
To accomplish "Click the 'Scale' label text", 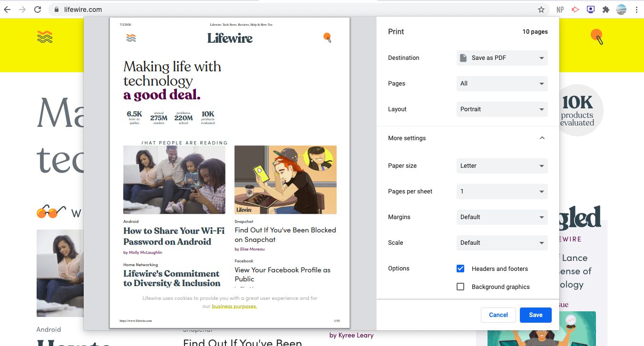I will coord(396,243).
